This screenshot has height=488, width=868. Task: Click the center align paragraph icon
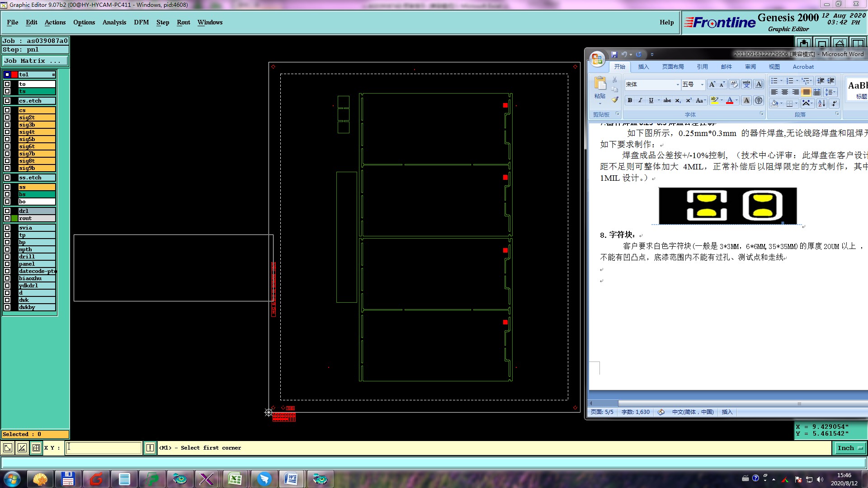pyautogui.click(x=785, y=92)
